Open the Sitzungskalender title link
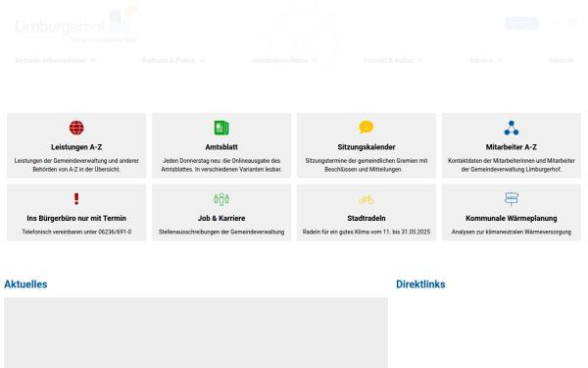Image resolution: width=588 pixels, height=368 pixels. 366,147
